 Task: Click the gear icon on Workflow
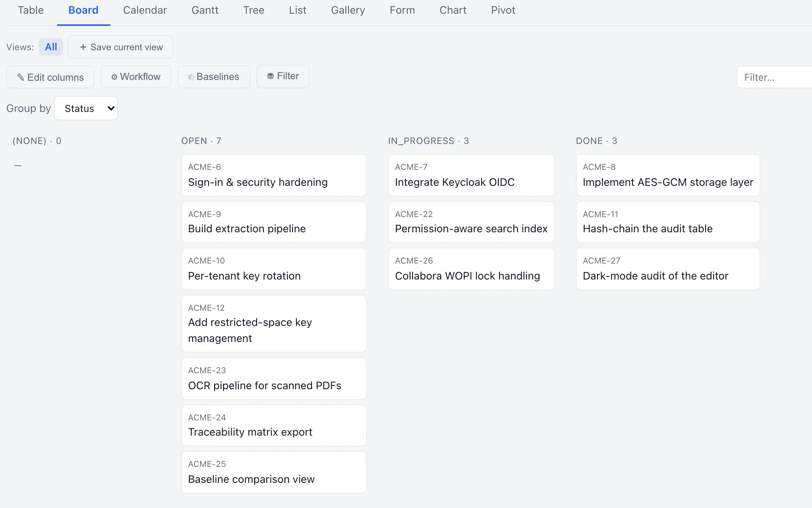[114, 77]
